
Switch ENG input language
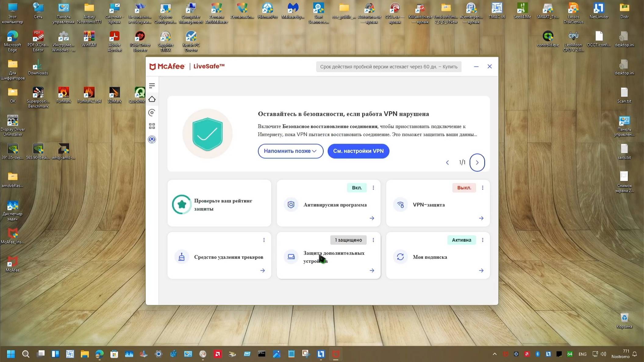tap(582, 354)
